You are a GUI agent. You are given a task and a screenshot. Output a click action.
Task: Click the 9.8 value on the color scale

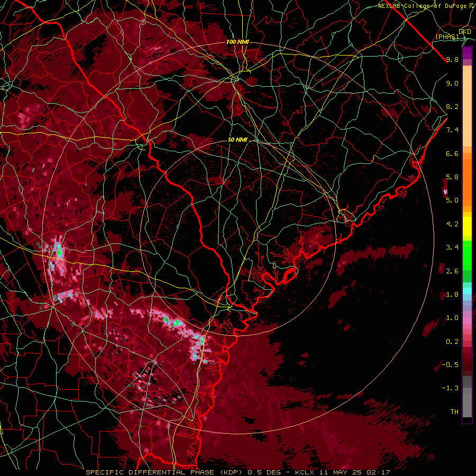(x=452, y=59)
